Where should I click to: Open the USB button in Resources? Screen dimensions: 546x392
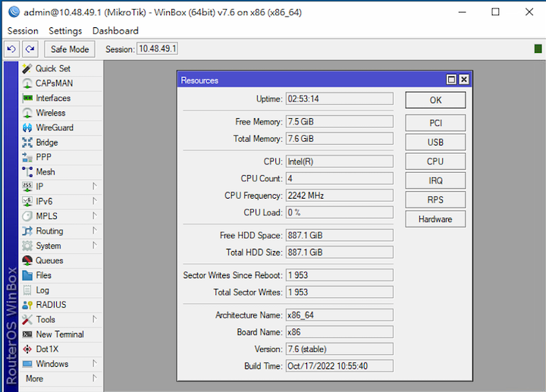[435, 143]
